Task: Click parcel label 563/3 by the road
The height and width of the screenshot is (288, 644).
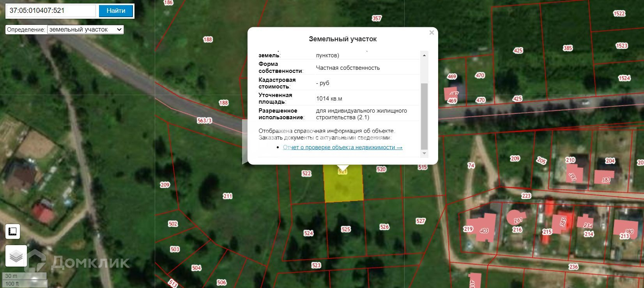Action: [204, 120]
